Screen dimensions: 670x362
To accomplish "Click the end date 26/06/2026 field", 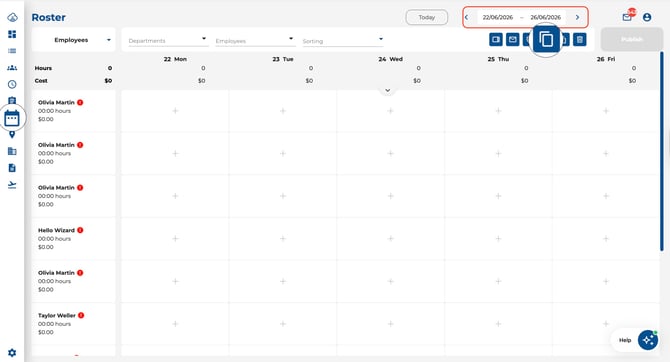I will [x=546, y=18].
